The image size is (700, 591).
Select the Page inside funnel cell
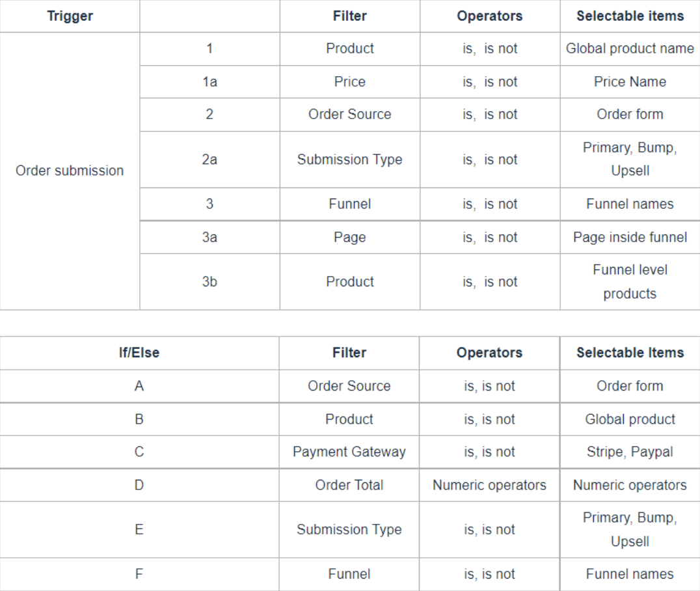(630, 238)
